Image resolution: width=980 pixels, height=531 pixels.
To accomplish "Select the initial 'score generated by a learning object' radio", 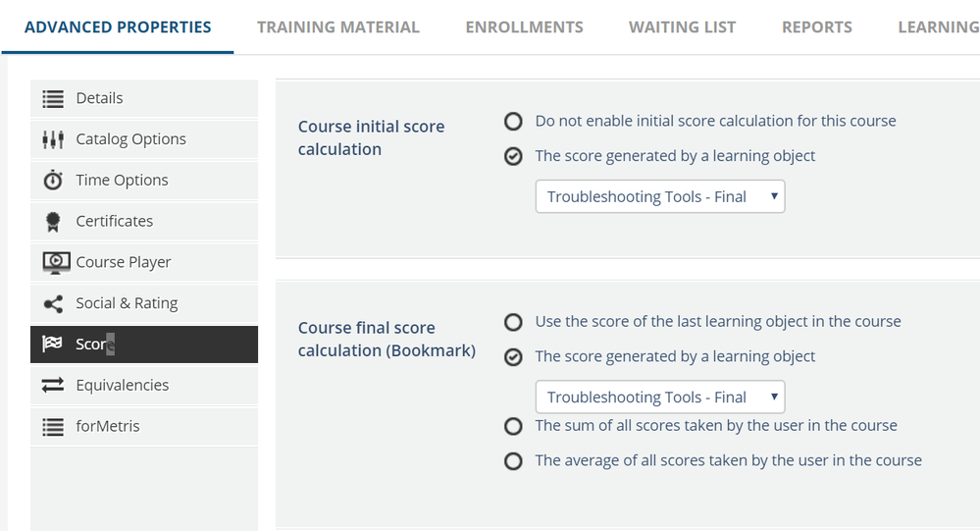I will [513, 156].
